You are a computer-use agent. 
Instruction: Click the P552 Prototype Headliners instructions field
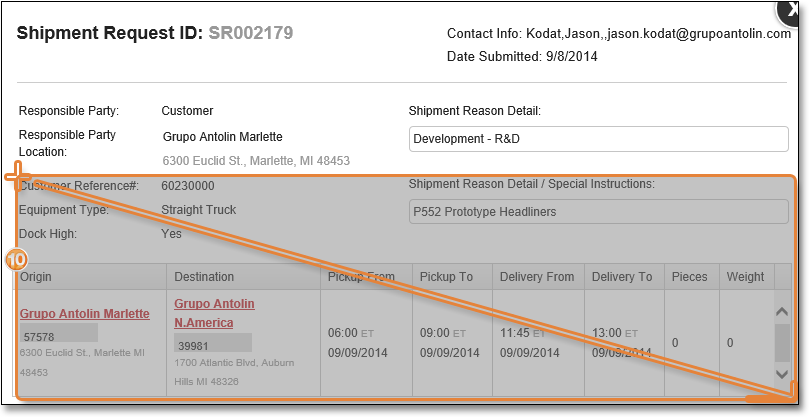pyautogui.click(x=598, y=212)
